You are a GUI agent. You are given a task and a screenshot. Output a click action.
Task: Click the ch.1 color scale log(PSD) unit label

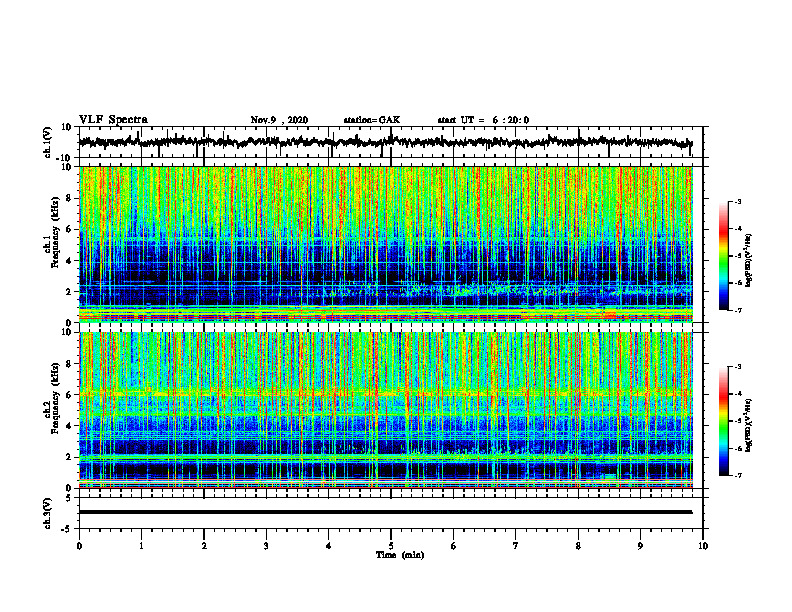click(750, 261)
